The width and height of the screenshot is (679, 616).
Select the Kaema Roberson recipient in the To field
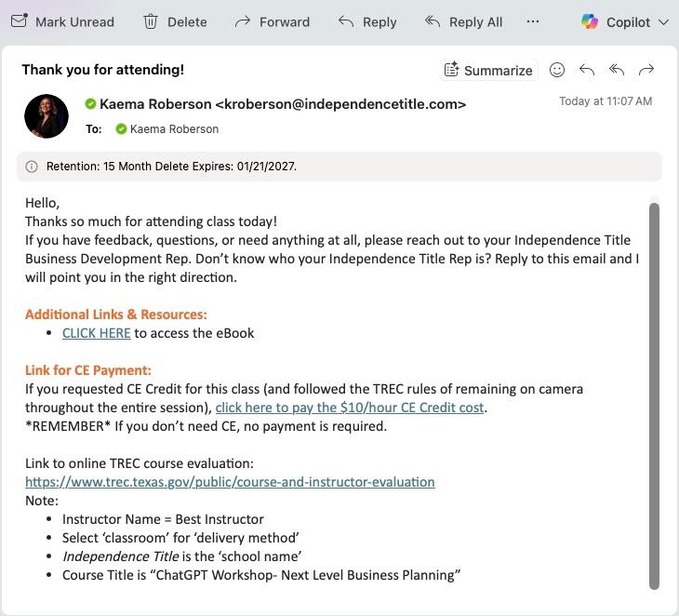174,129
